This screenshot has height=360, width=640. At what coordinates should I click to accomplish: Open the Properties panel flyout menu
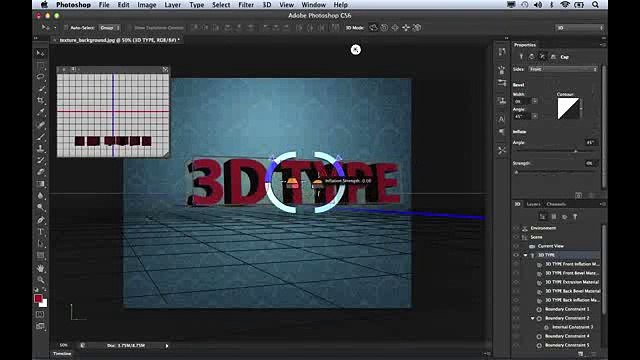602,44
